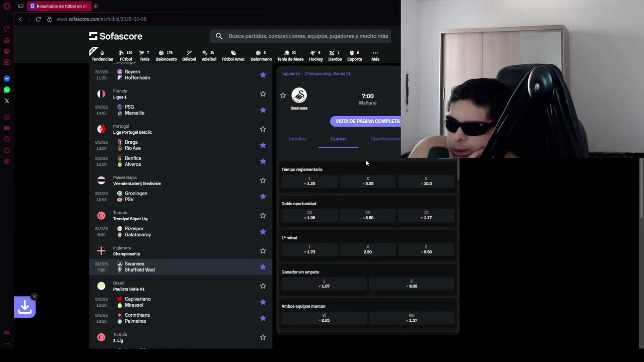Click the browser address bar URL
This screenshot has width=644, height=362.
tap(101, 19)
